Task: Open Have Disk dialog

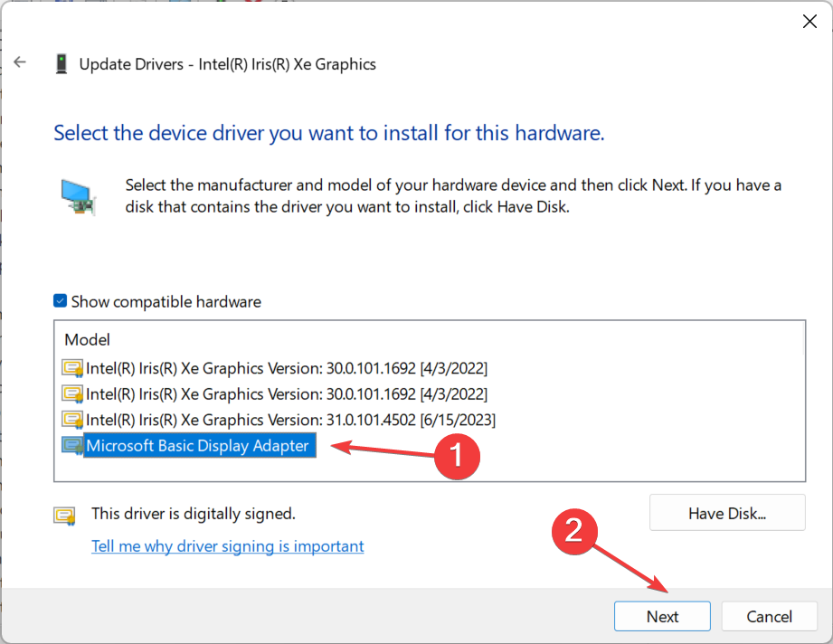Action: pyautogui.click(x=727, y=513)
